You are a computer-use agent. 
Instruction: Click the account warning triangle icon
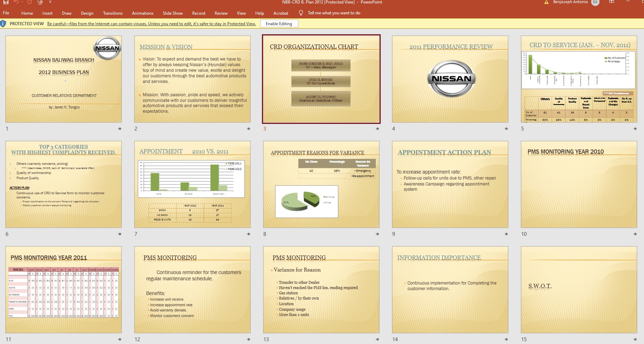(x=546, y=2)
